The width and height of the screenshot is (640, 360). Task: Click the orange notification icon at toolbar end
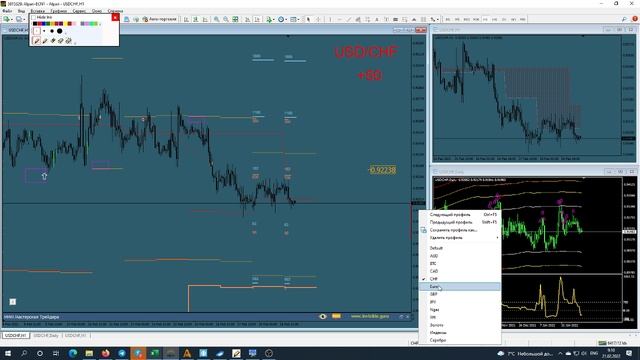point(635,19)
